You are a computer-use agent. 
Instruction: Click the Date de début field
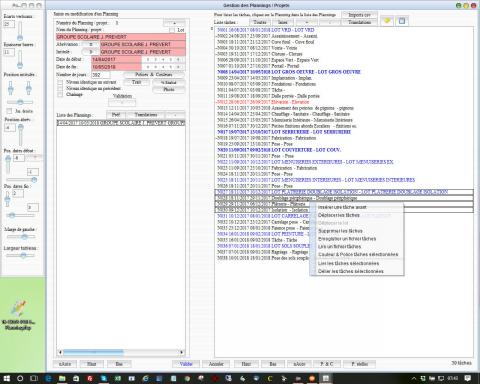116,59
